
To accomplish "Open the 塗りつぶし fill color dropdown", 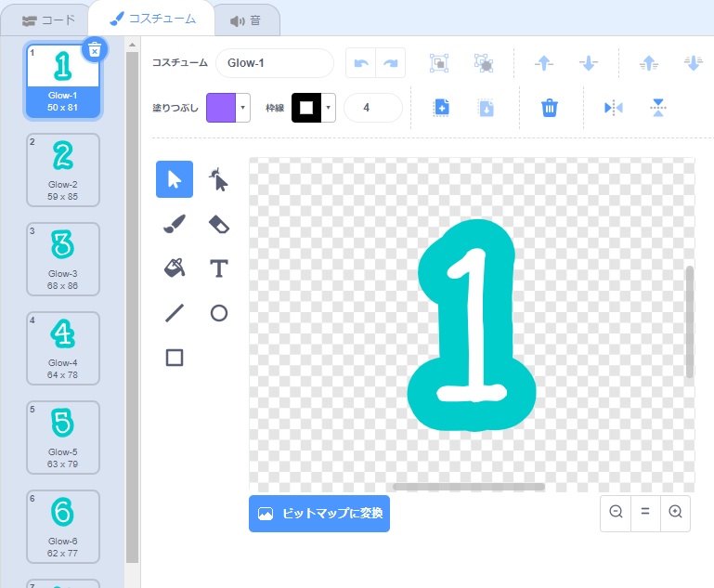I will click(242, 108).
